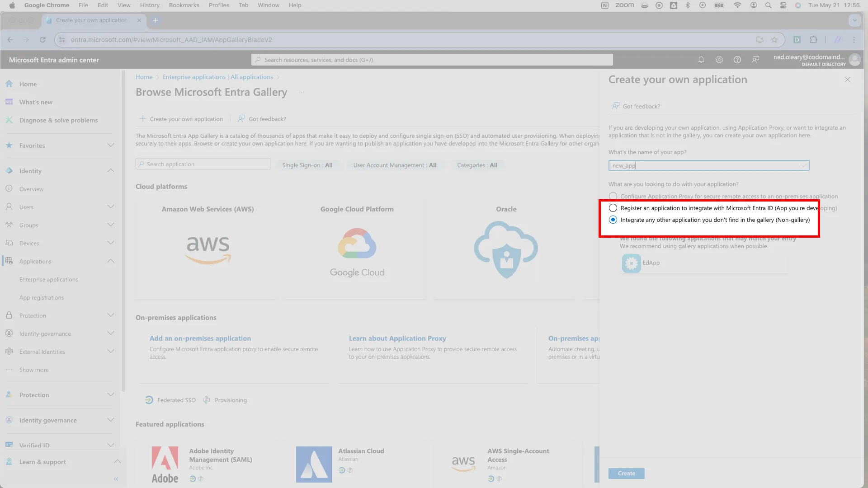Open Single Sign-on filter
Image resolution: width=868 pixels, height=488 pixels.
307,165
